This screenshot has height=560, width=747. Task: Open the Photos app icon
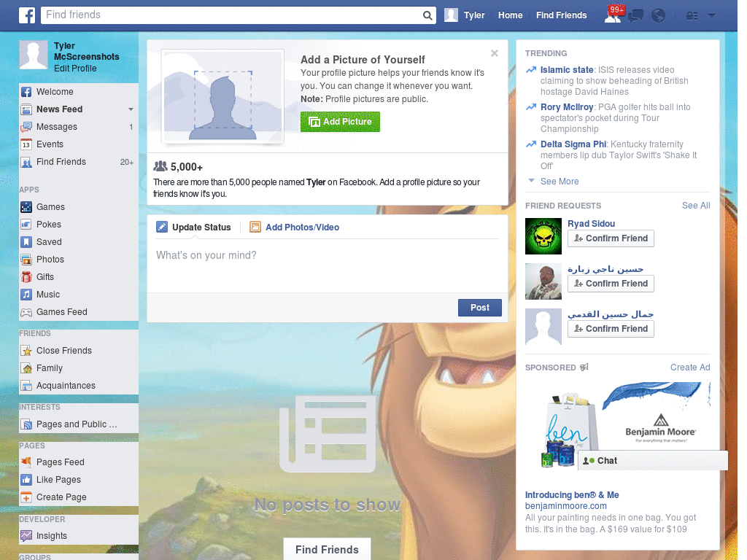pos(26,260)
